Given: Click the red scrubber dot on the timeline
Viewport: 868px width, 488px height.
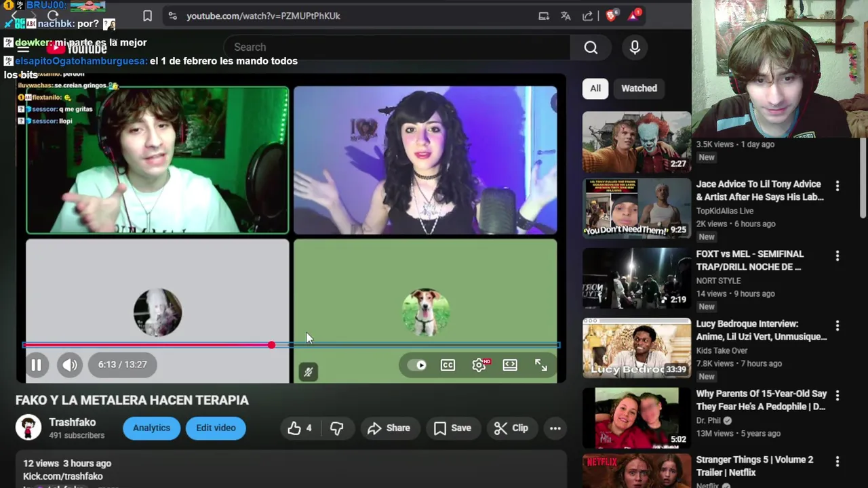Looking at the screenshot, I should [271, 345].
